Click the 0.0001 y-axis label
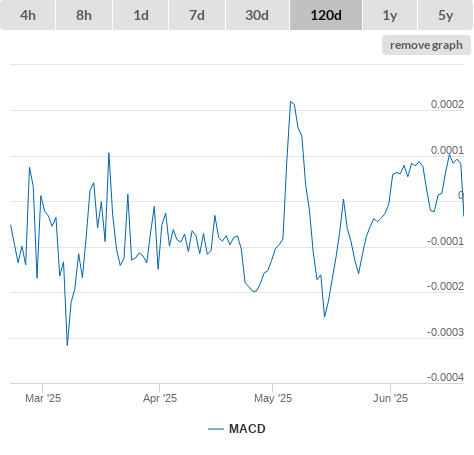This screenshot has height=455, width=474. [x=447, y=150]
